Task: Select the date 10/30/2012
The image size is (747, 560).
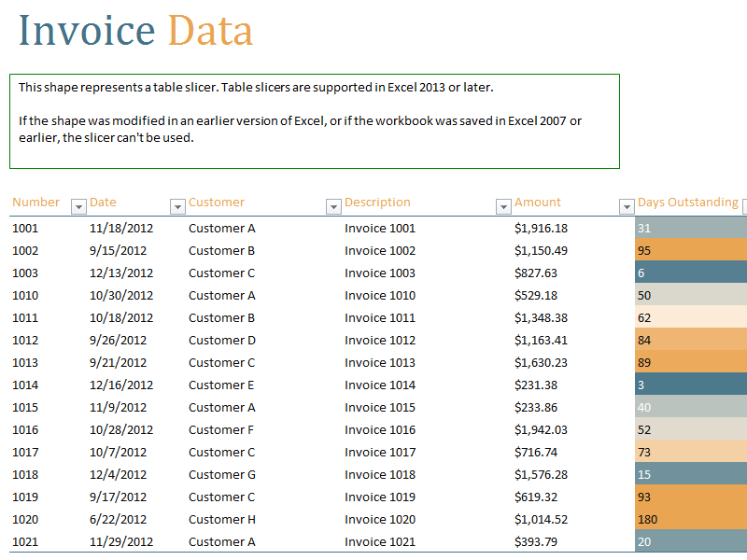Action: tap(121, 296)
